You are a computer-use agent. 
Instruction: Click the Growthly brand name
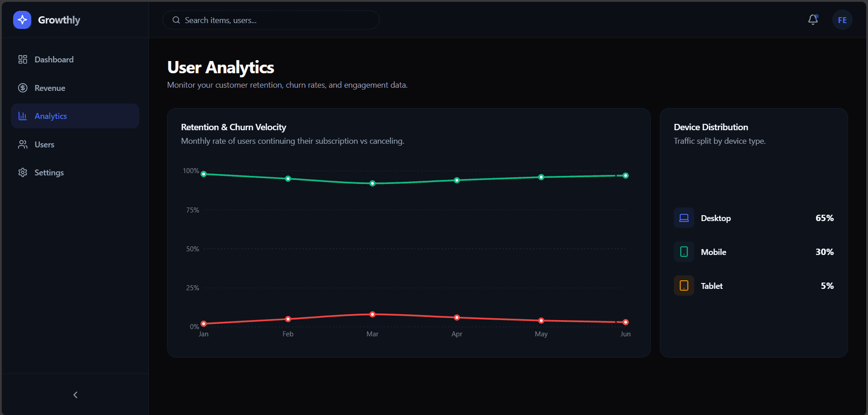(x=59, y=20)
